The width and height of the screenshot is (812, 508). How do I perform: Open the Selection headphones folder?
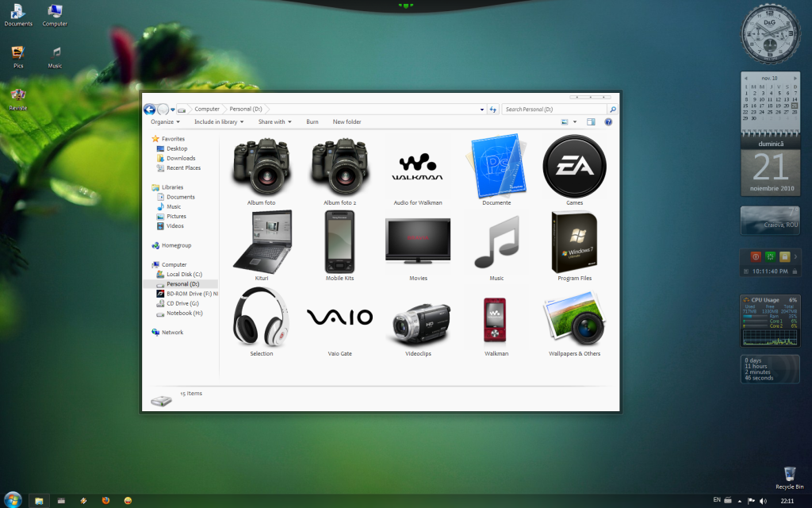click(262, 317)
